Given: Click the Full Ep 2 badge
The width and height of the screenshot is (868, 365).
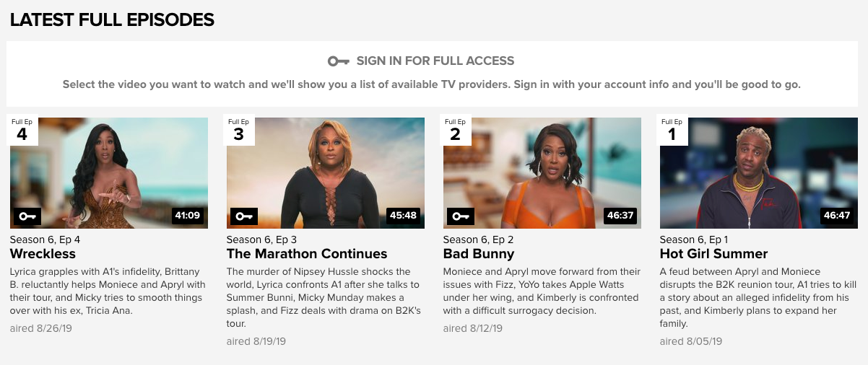Looking at the screenshot, I should click(455, 130).
